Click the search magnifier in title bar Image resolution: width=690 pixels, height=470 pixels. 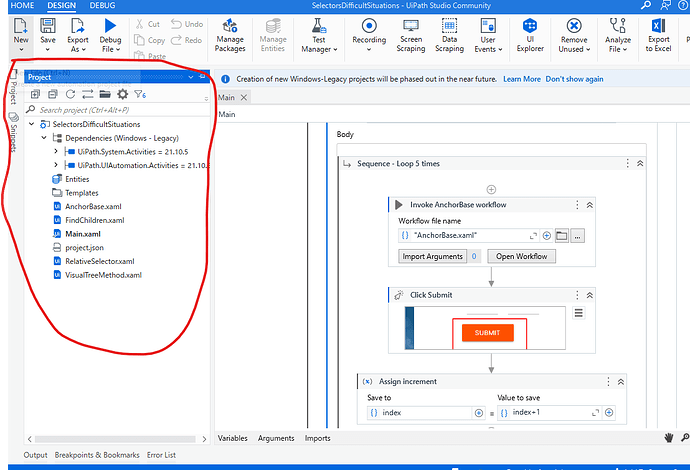coord(646,5)
